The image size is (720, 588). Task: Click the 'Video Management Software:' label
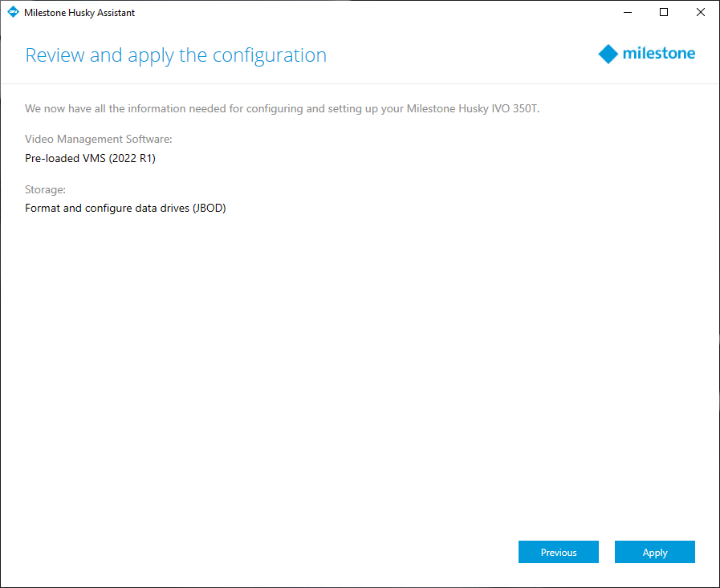(x=98, y=139)
